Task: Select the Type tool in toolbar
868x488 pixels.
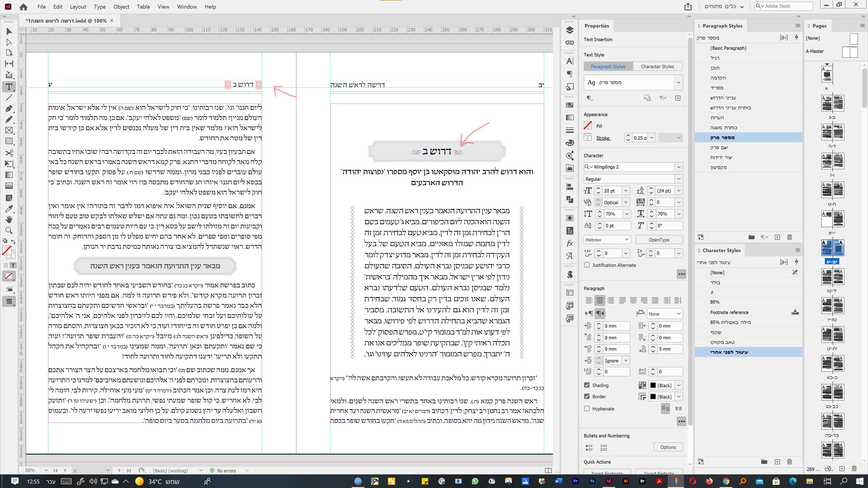Action: [x=9, y=87]
